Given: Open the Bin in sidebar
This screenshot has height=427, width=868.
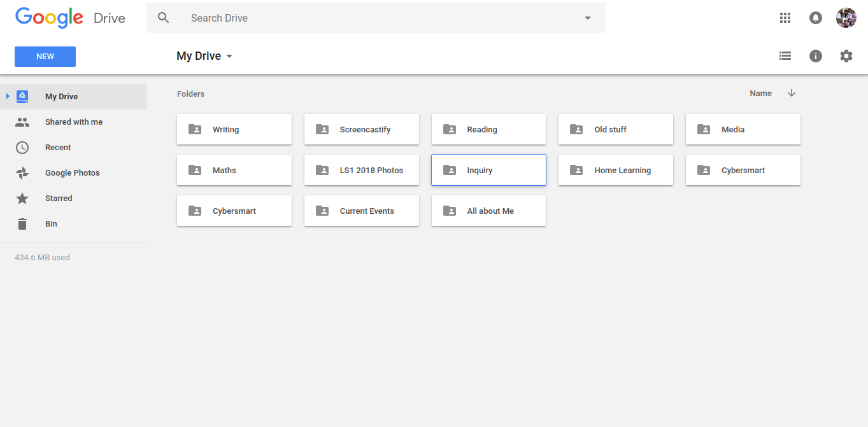Looking at the screenshot, I should pos(51,223).
